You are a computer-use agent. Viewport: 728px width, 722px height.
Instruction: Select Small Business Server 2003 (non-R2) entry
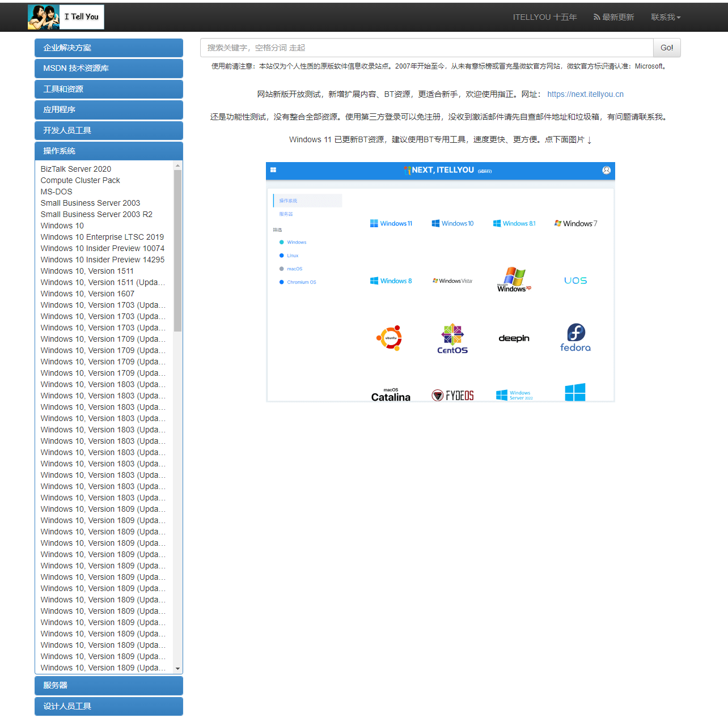coord(90,203)
